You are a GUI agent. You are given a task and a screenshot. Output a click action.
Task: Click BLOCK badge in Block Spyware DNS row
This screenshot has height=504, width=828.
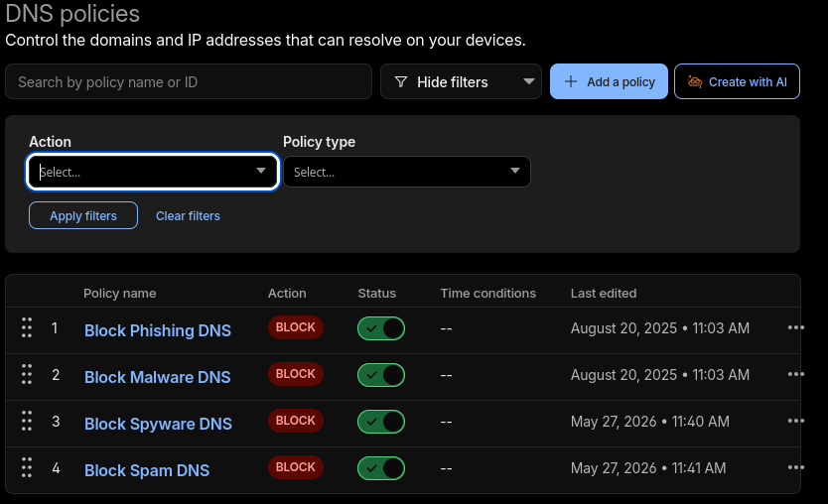click(x=296, y=421)
